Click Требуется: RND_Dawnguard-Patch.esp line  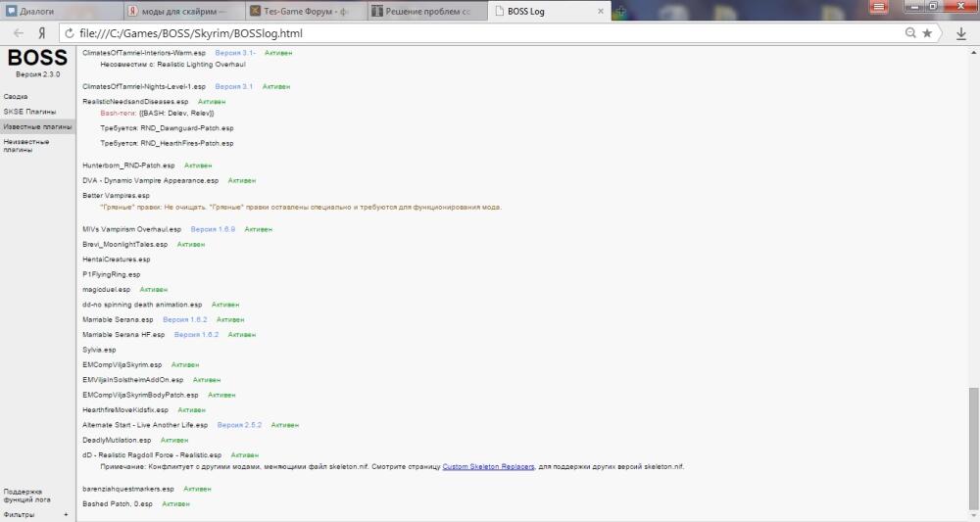click(x=167, y=128)
